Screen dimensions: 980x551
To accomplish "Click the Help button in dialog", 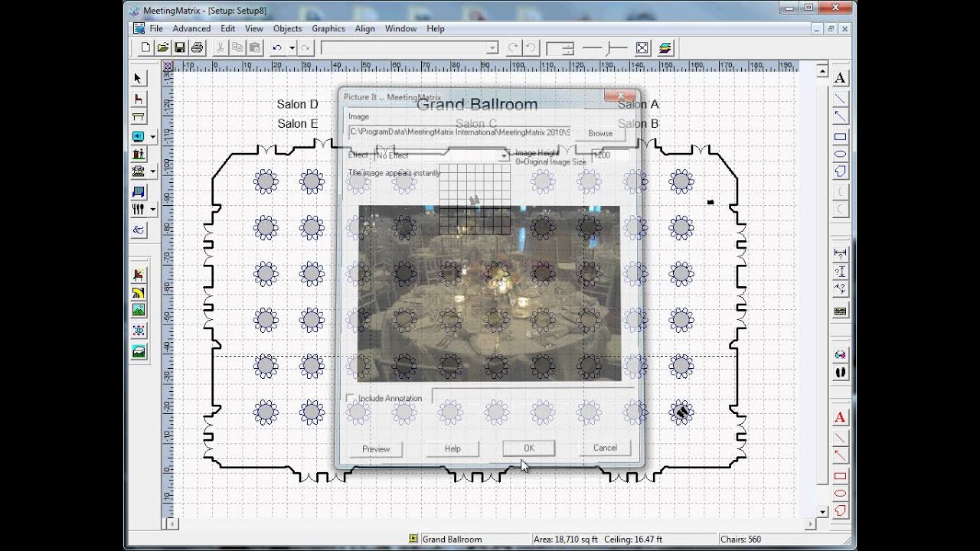I will coord(452,448).
